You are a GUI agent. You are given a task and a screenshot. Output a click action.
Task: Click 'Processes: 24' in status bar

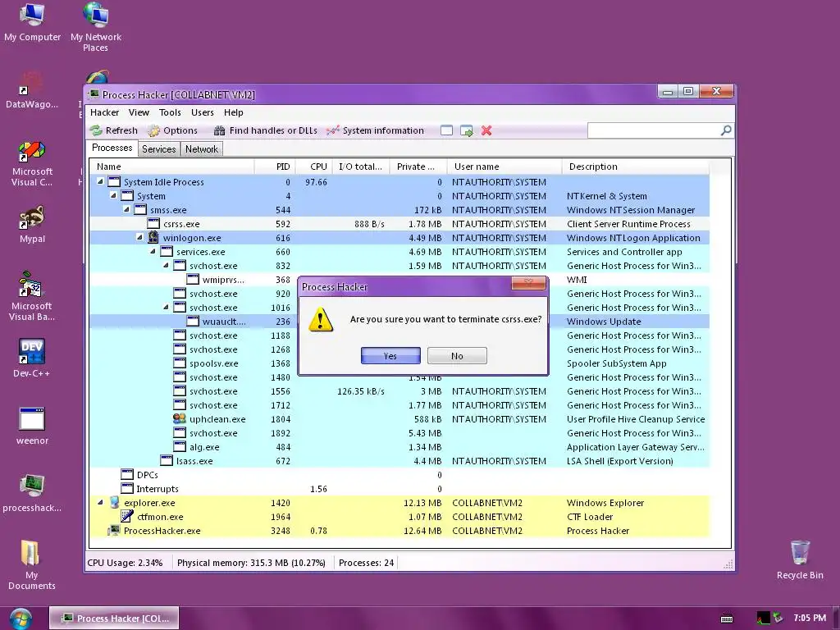click(x=367, y=563)
